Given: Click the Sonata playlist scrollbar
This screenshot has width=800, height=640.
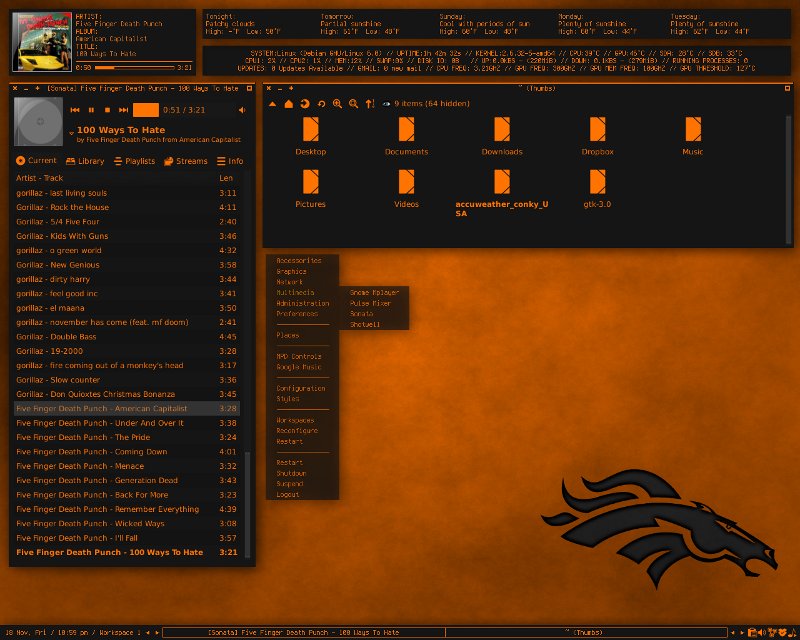Looking at the screenshot, I should pos(247,504).
